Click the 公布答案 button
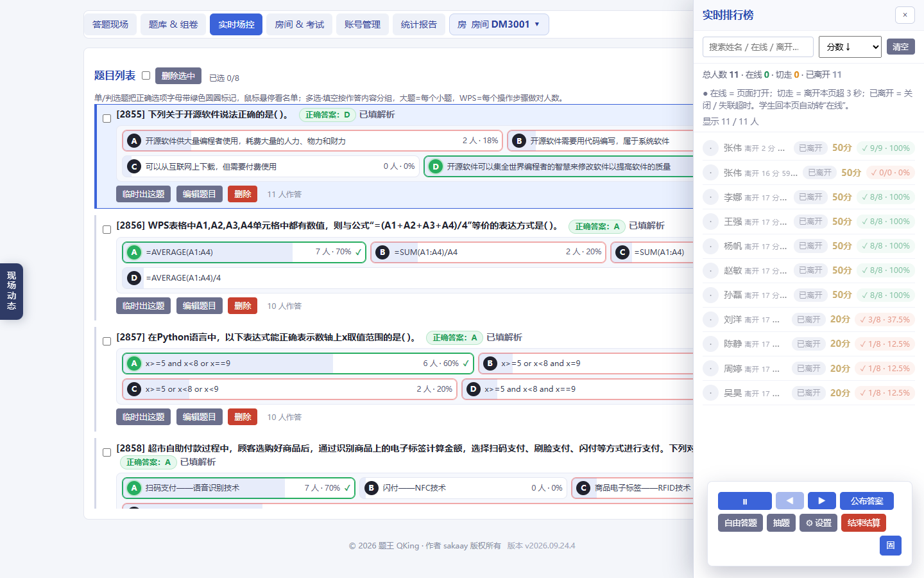Screen dimensions: 924x578 click(x=867, y=501)
